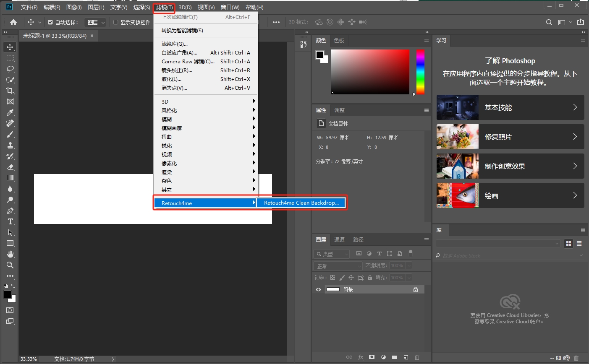Select the Zoom tool

point(9,265)
